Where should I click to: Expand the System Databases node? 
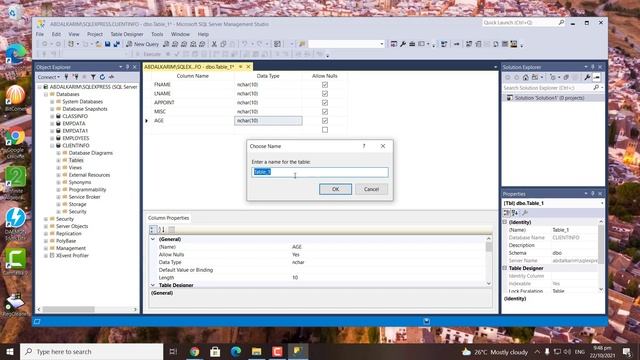(x=52, y=102)
